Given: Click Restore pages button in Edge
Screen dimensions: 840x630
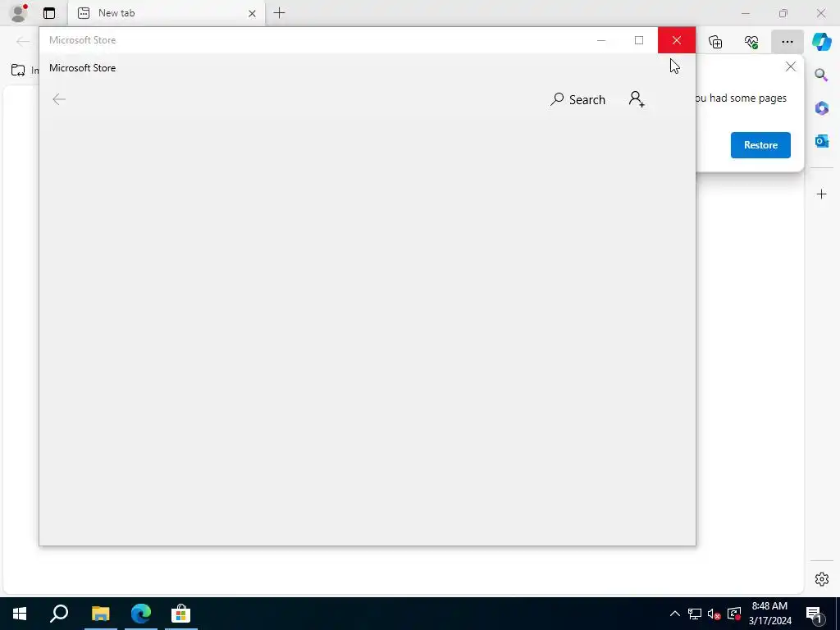Looking at the screenshot, I should pos(760,145).
